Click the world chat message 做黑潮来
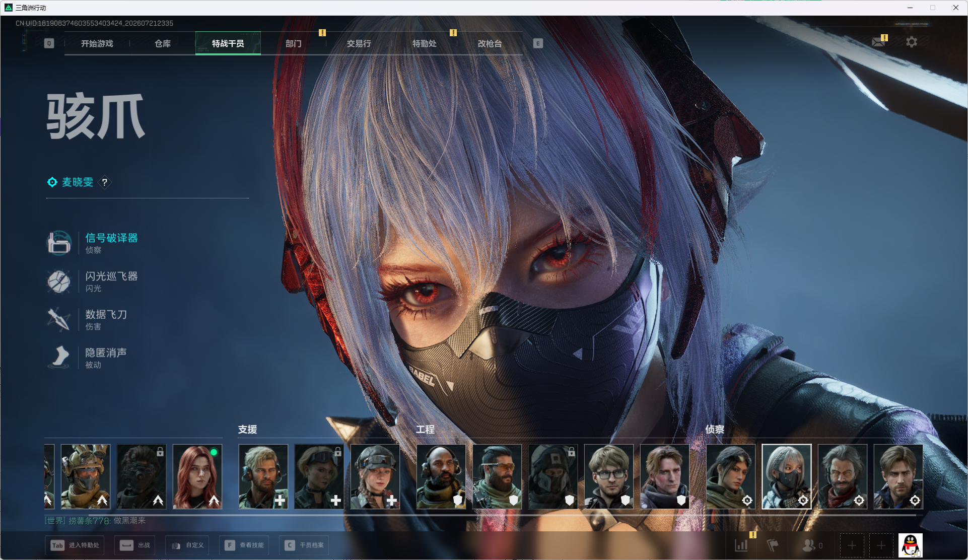 click(129, 521)
